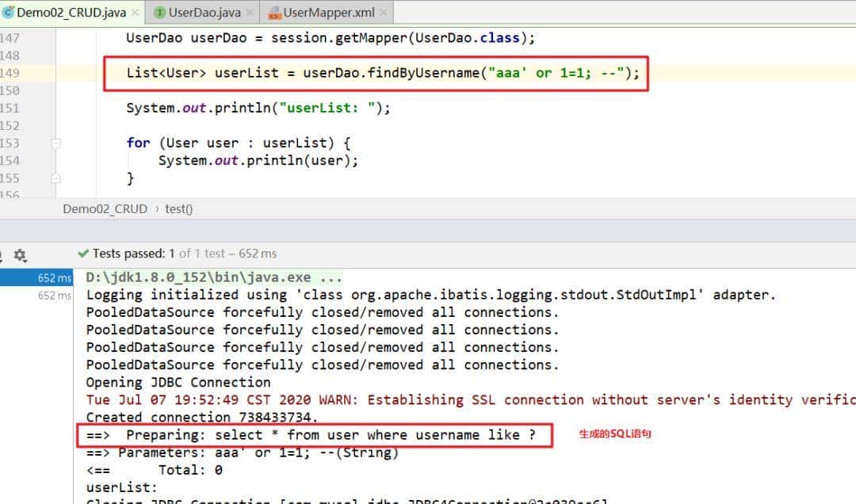Viewport: 856px width, 504px height.
Task: Close the Demo02_CRUD.java tab
Action: pyautogui.click(x=136, y=12)
